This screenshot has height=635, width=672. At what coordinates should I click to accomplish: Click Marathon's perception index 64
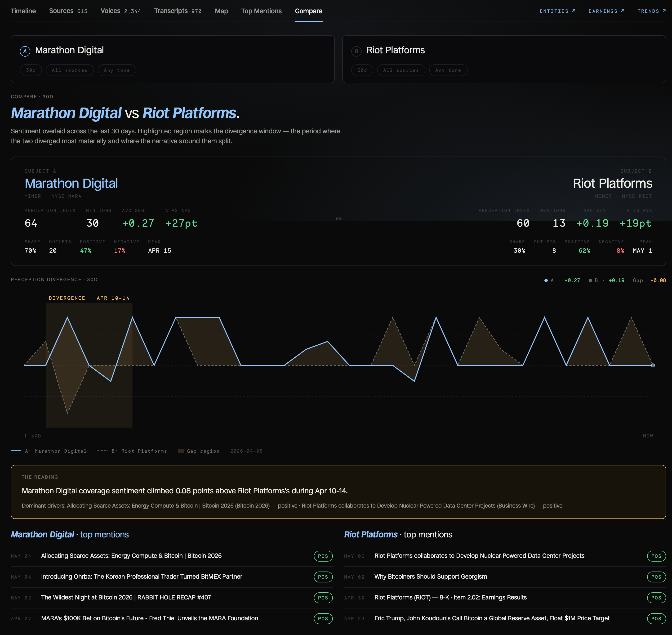coord(31,223)
